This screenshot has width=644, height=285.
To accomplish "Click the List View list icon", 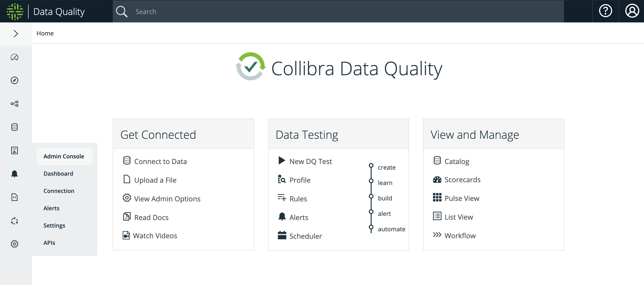I will pos(437,216).
